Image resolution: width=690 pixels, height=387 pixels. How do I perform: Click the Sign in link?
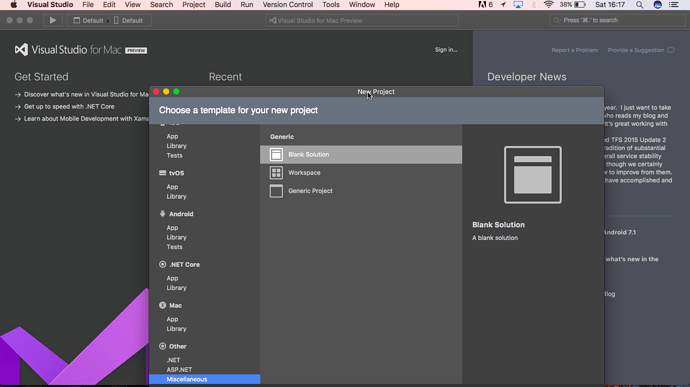pos(446,50)
